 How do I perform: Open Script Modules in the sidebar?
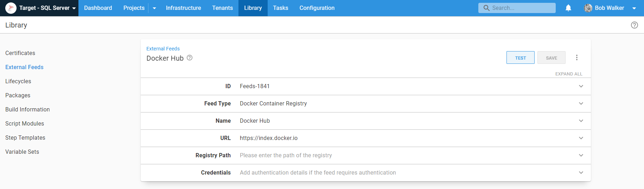(x=25, y=123)
